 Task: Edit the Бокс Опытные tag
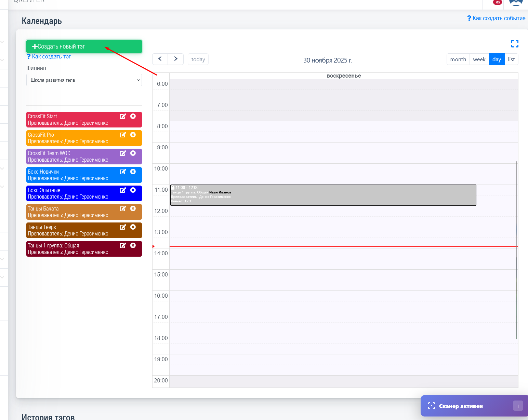point(123,190)
